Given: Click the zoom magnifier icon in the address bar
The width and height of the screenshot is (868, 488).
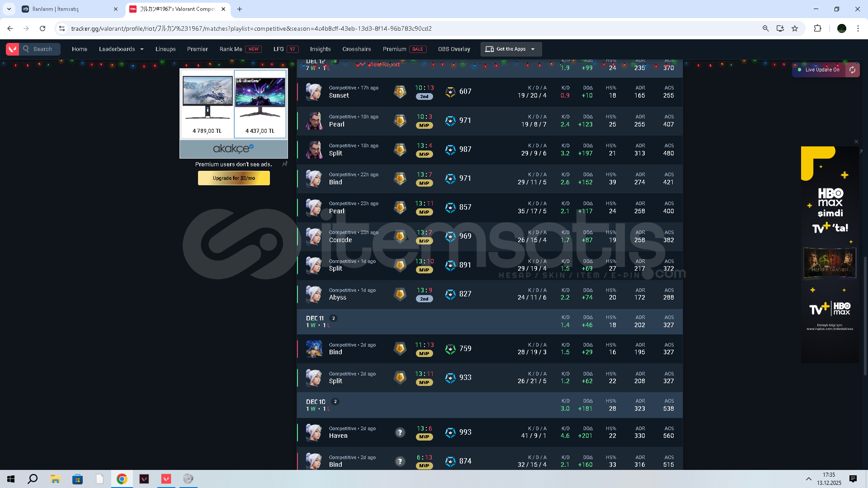Looking at the screenshot, I should 765,28.
